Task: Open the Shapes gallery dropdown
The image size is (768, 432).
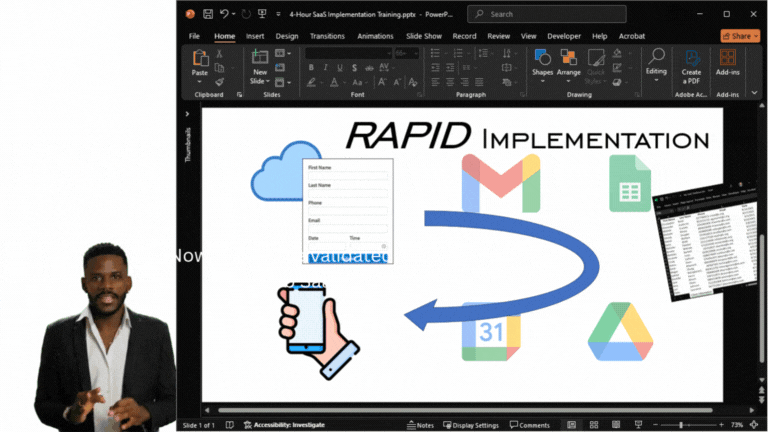Action: (x=542, y=81)
